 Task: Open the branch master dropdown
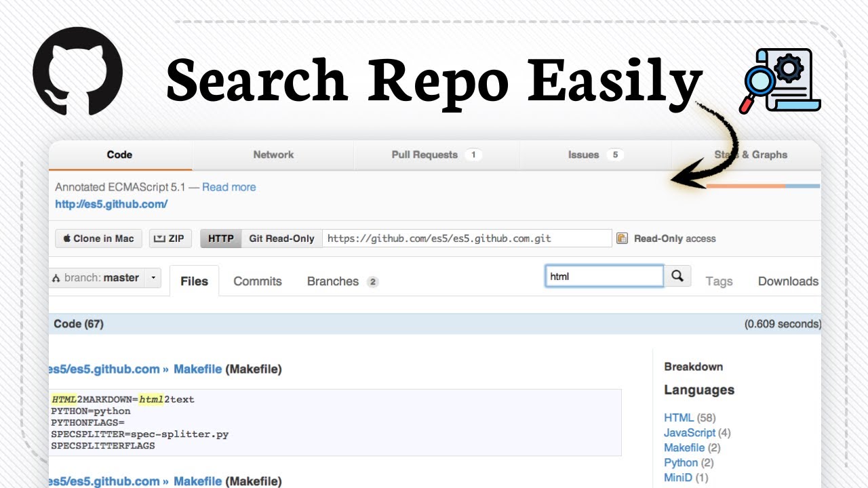(x=105, y=278)
